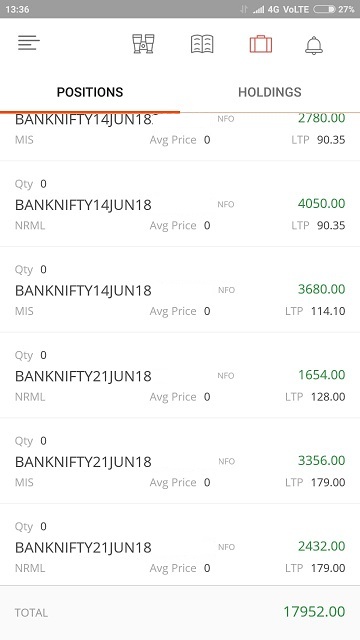Screen dimensions: 360x640
Task: Tap the portfolio briefcase icon
Action: (261, 44)
